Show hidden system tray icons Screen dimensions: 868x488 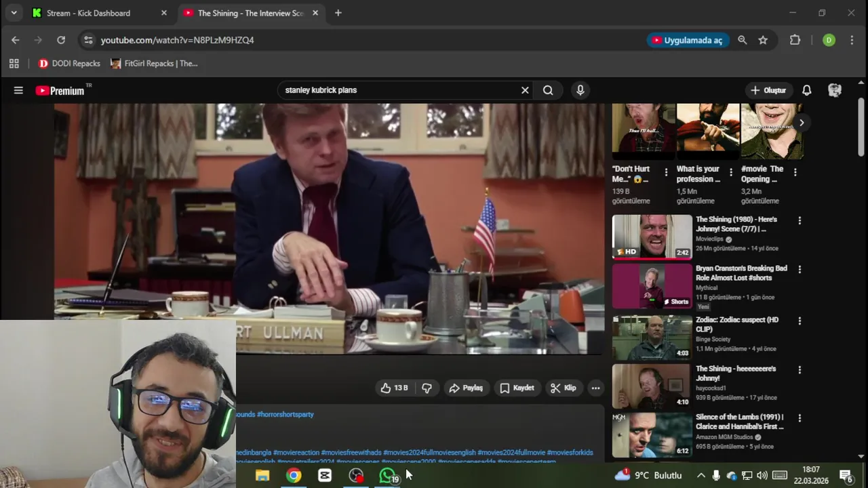(x=701, y=476)
